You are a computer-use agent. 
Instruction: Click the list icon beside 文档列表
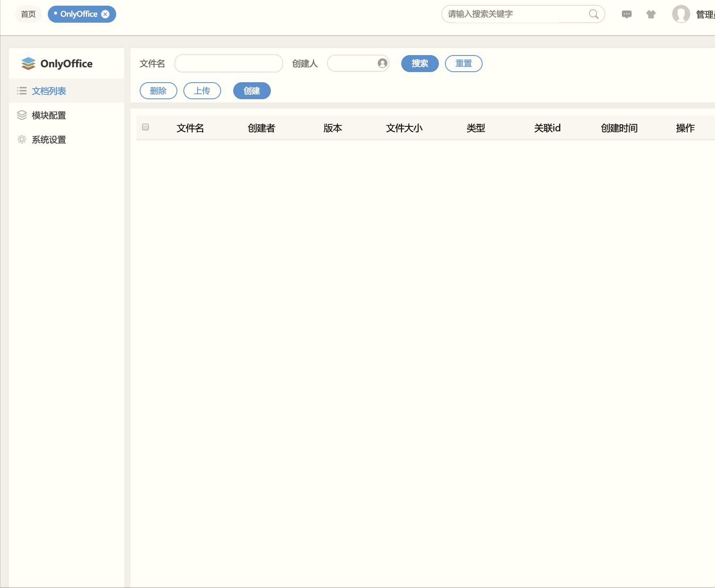pos(22,91)
